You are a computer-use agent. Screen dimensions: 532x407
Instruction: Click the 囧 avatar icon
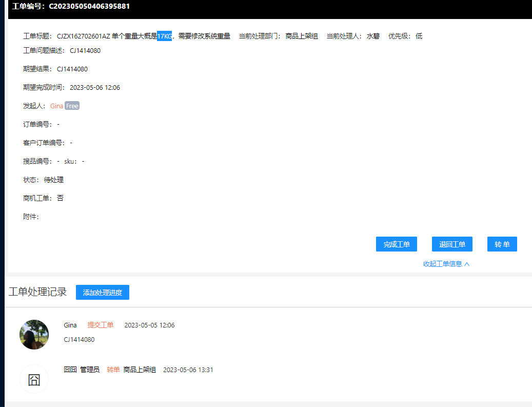[34, 379]
